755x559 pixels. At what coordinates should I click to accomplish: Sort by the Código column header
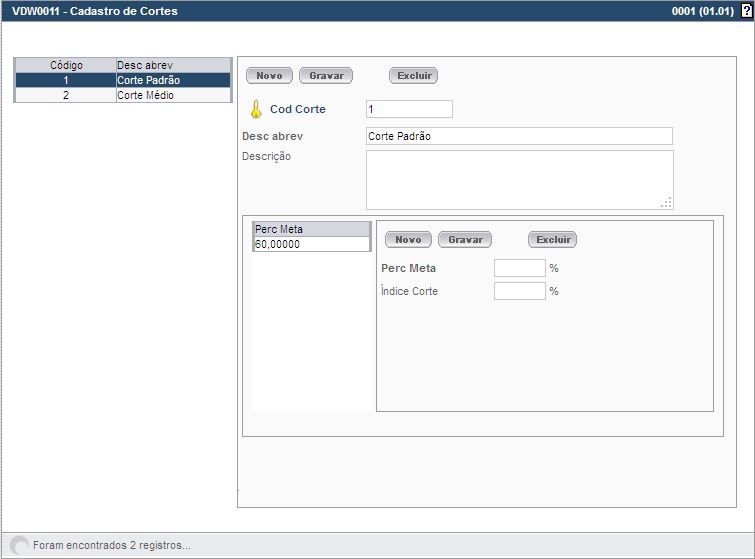pyautogui.click(x=66, y=65)
